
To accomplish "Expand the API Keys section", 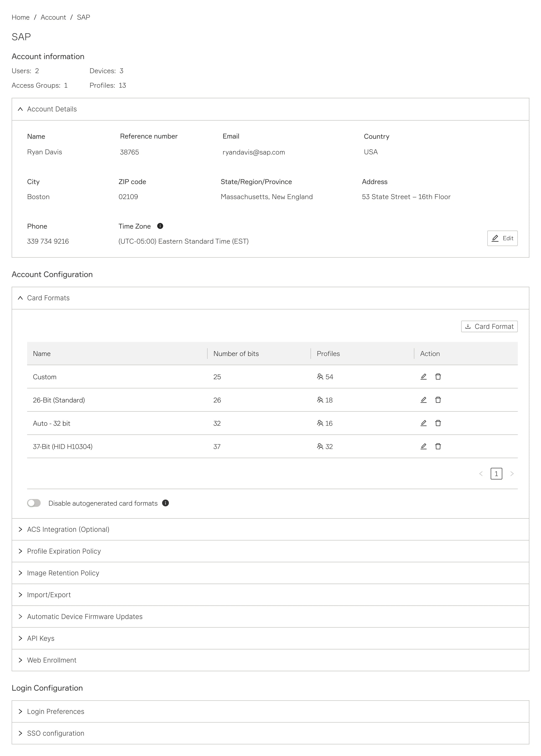I will tap(270, 638).
